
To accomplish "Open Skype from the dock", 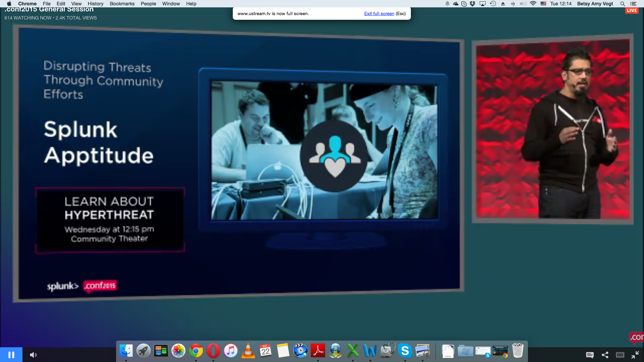I will pos(405,351).
